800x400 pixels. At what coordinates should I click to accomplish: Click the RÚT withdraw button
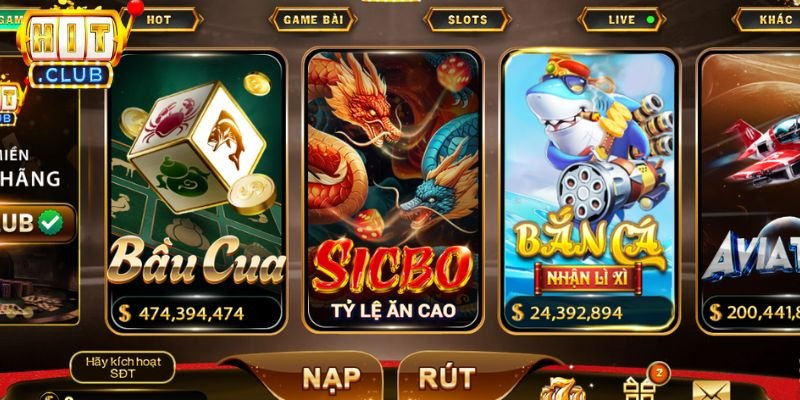[x=447, y=378]
